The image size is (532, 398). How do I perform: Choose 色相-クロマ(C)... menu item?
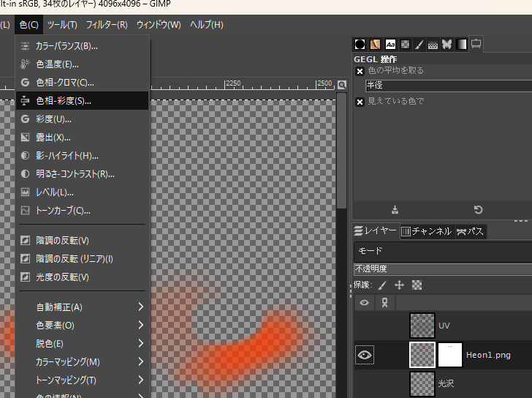click(82, 83)
